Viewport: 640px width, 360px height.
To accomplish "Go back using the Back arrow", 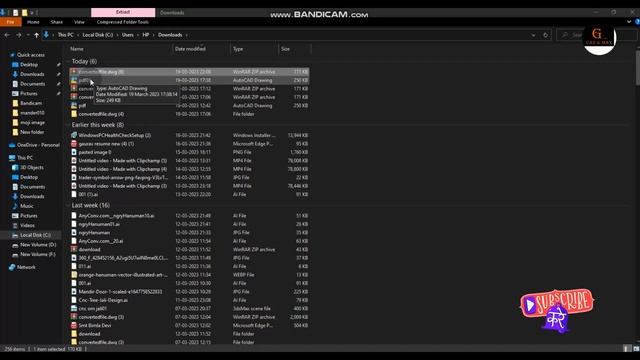I will tap(7, 35).
